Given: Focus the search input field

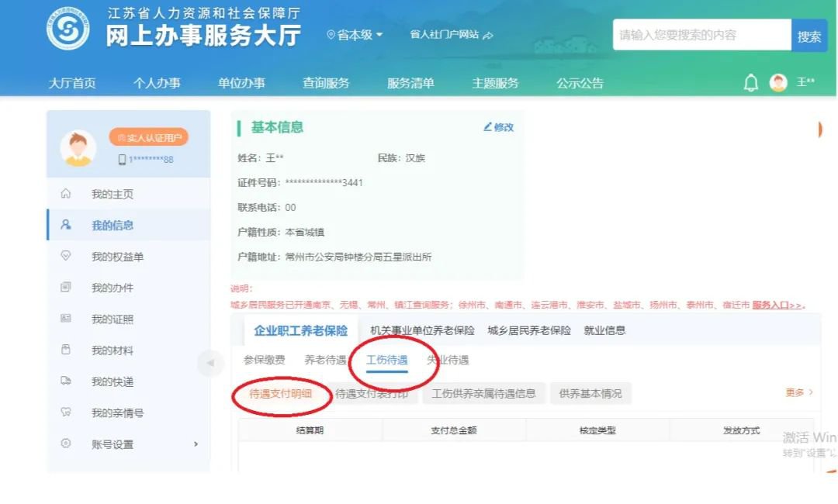Looking at the screenshot, I should [x=701, y=35].
